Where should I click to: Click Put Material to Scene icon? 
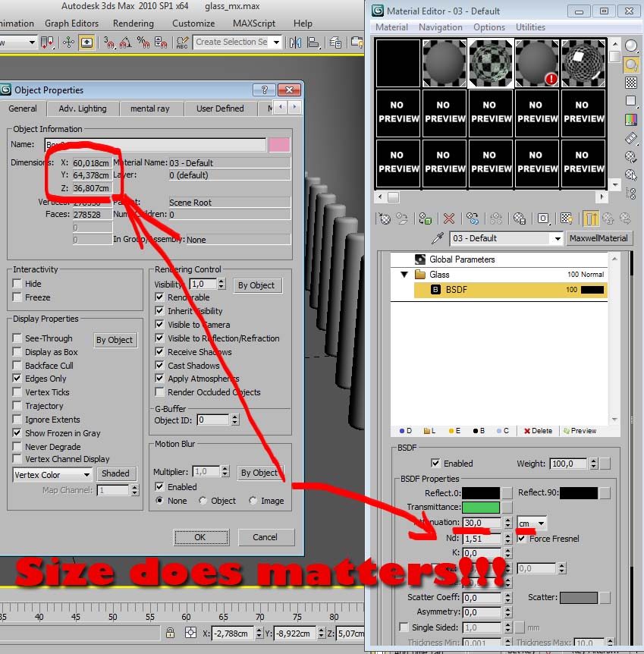click(x=402, y=219)
